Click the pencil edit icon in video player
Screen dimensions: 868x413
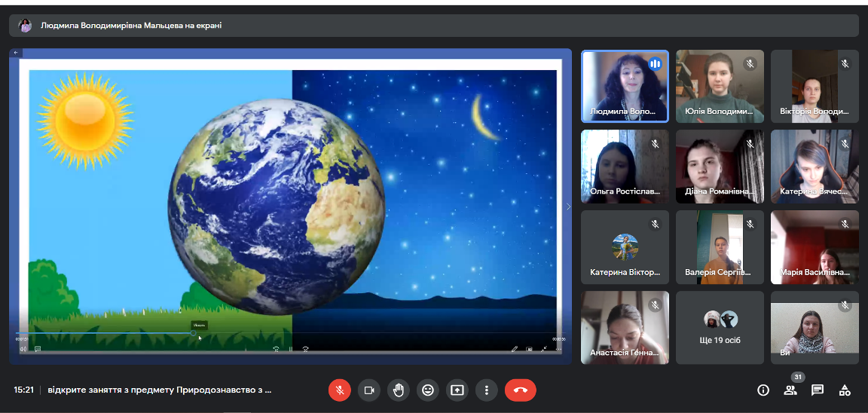point(515,350)
